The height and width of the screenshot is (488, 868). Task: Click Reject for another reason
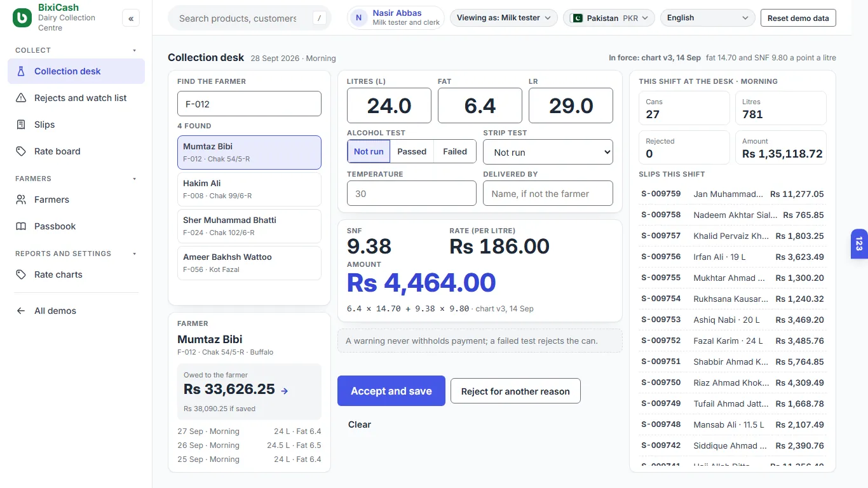point(515,391)
